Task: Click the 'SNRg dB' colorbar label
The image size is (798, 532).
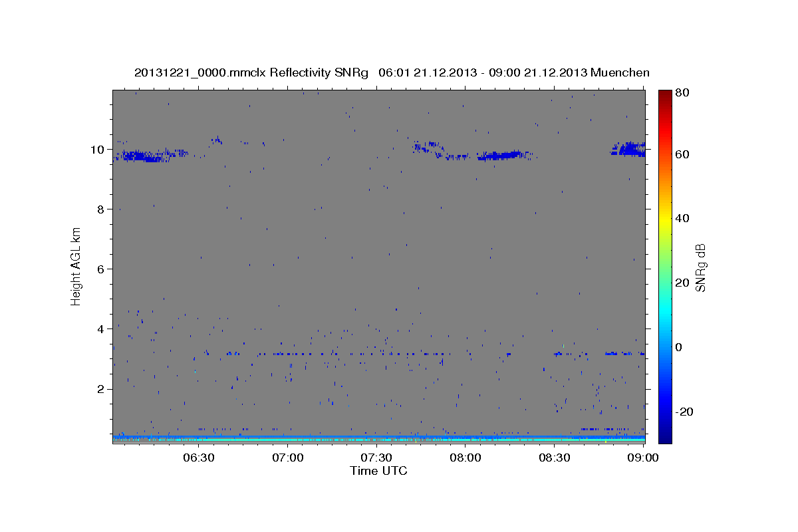Action: [700, 267]
